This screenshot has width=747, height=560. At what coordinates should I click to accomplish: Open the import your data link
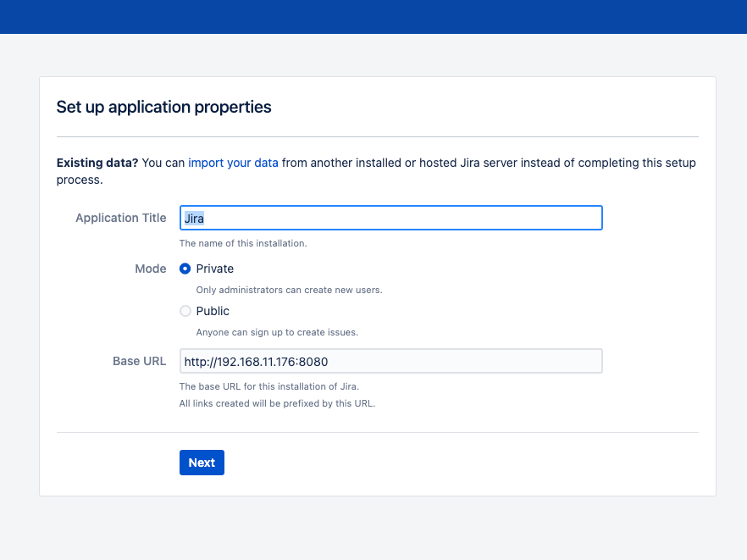233,163
